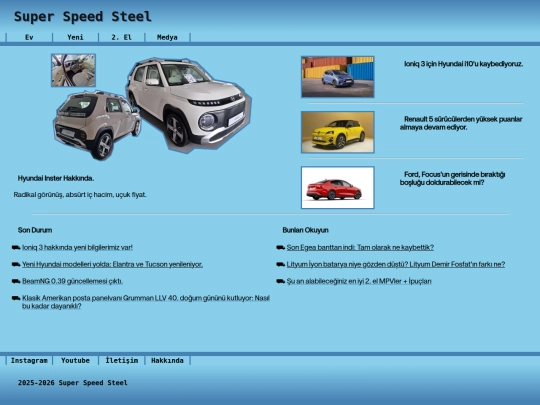Open the Elantra ve Tucson yenileniyor link
Viewport: 540px width, 405px height.
(x=112, y=264)
